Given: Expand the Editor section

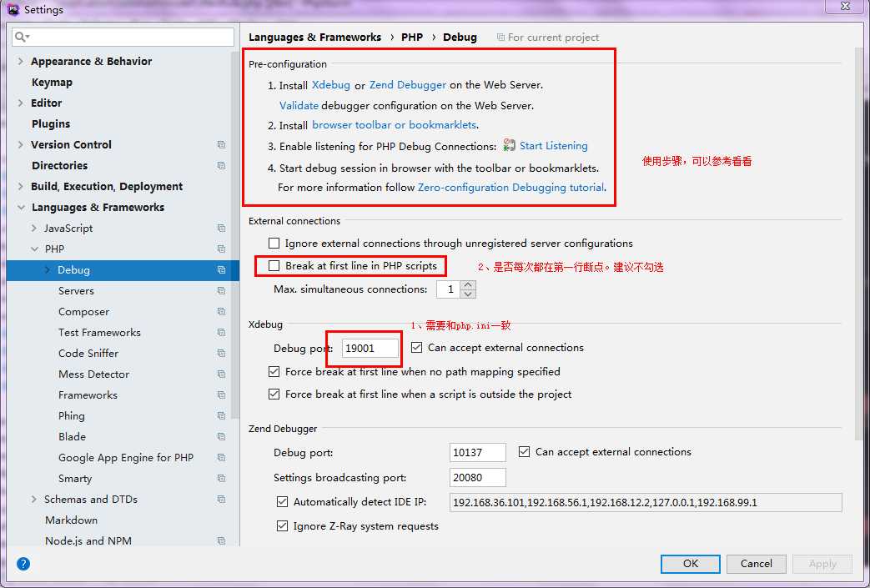Looking at the screenshot, I should pyautogui.click(x=21, y=103).
